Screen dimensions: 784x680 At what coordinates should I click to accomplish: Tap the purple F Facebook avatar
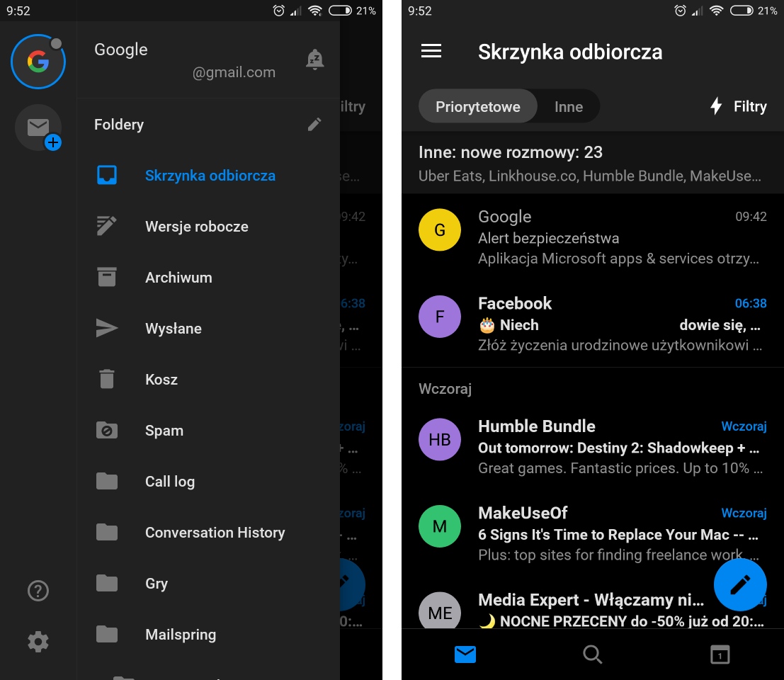coord(440,317)
